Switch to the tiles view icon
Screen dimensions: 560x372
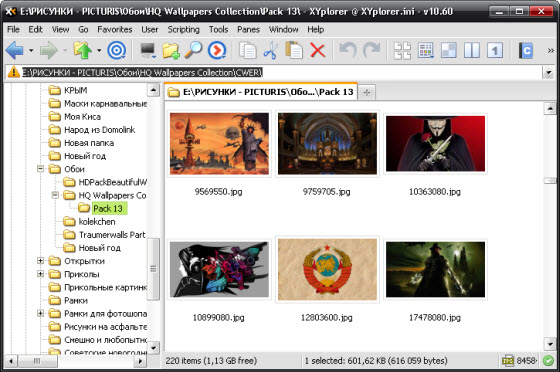pos(402,50)
